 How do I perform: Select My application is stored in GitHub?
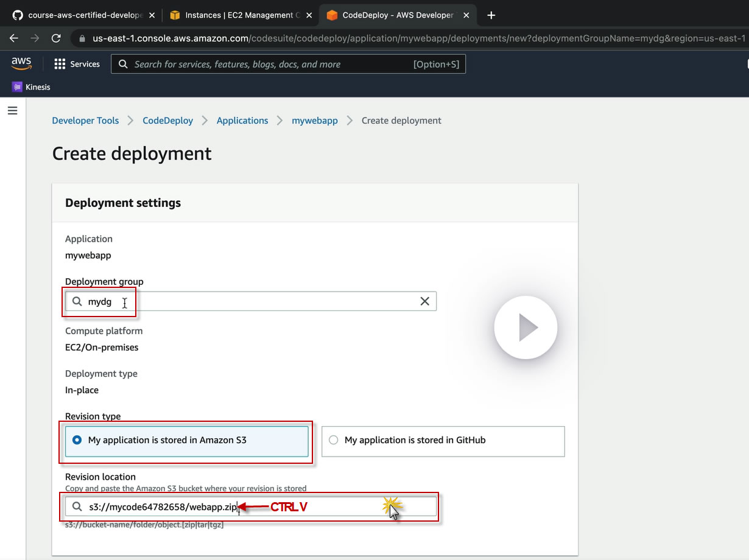(333, 440)
